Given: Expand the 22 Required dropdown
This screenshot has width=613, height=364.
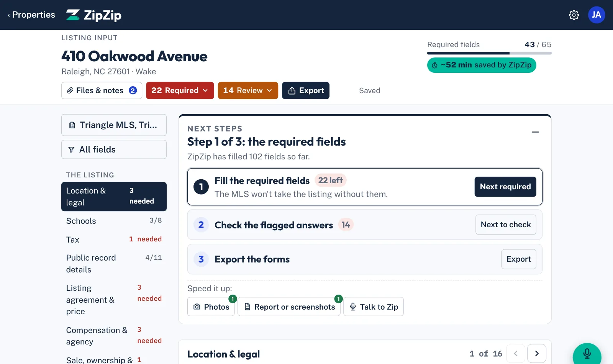Looking at the screenshot, I should [x=180, y=90].
